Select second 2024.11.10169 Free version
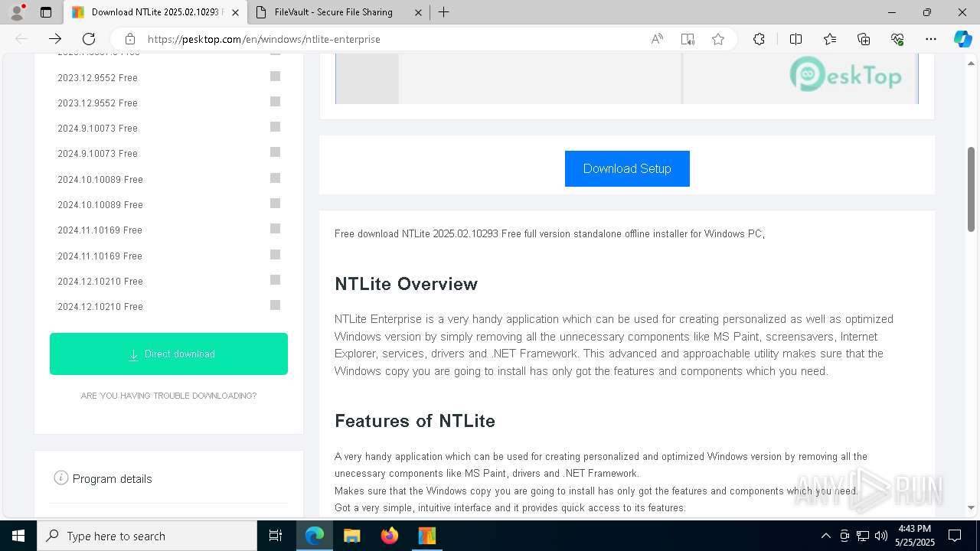This screenshot has height=551, width=980. (100, 256)
